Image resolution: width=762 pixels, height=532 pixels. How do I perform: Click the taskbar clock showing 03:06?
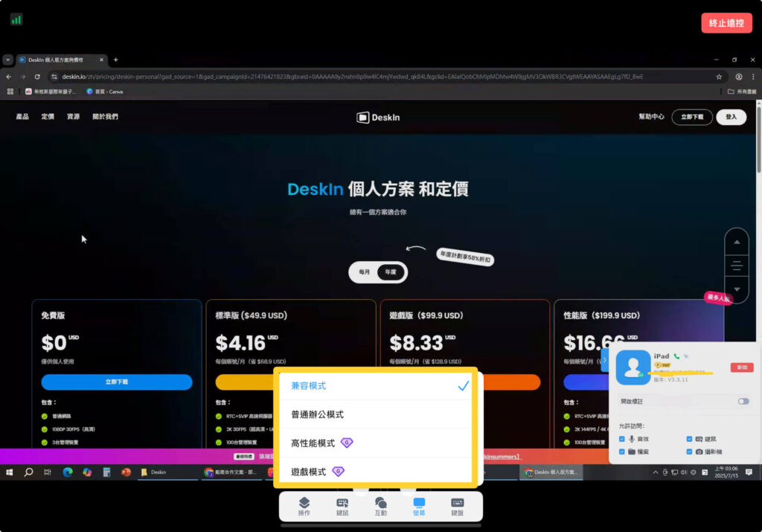pyautogui.click(x=726, y=472)
